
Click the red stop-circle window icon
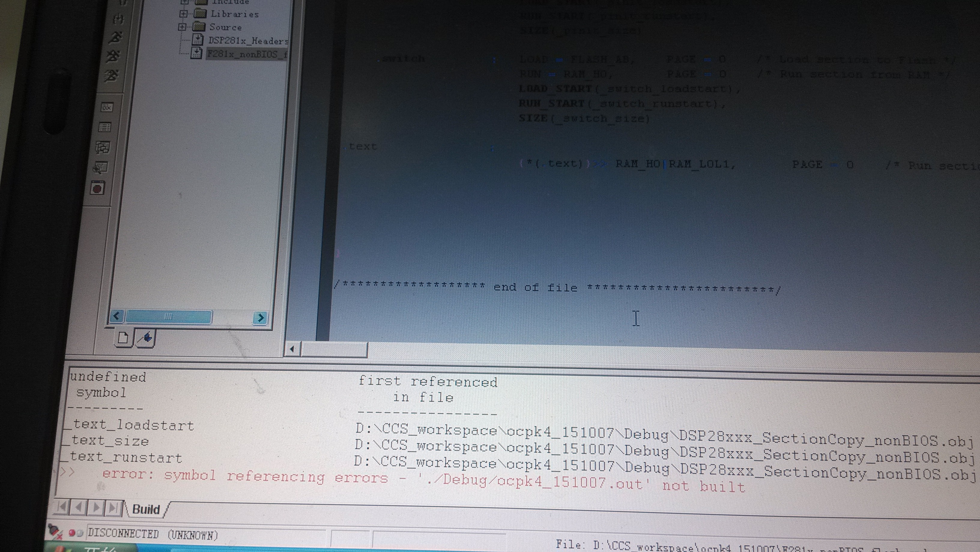point(97,188)
